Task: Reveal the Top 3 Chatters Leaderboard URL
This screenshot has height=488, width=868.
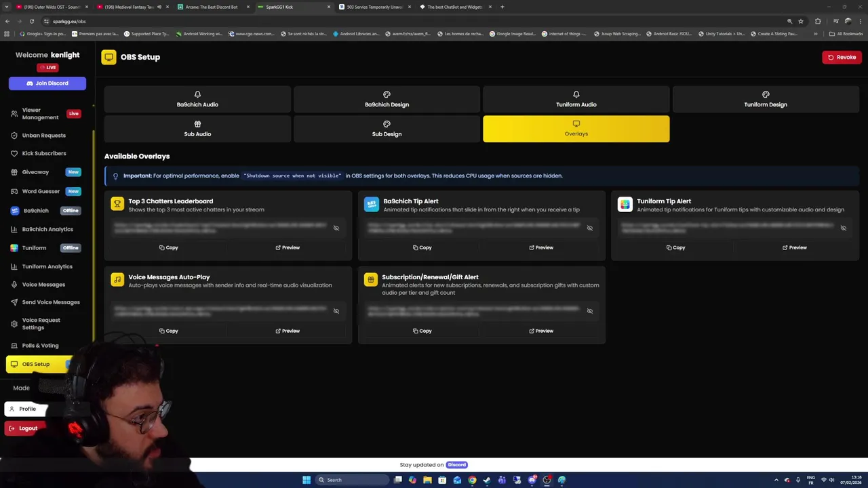Action: [x=336, y=228]
